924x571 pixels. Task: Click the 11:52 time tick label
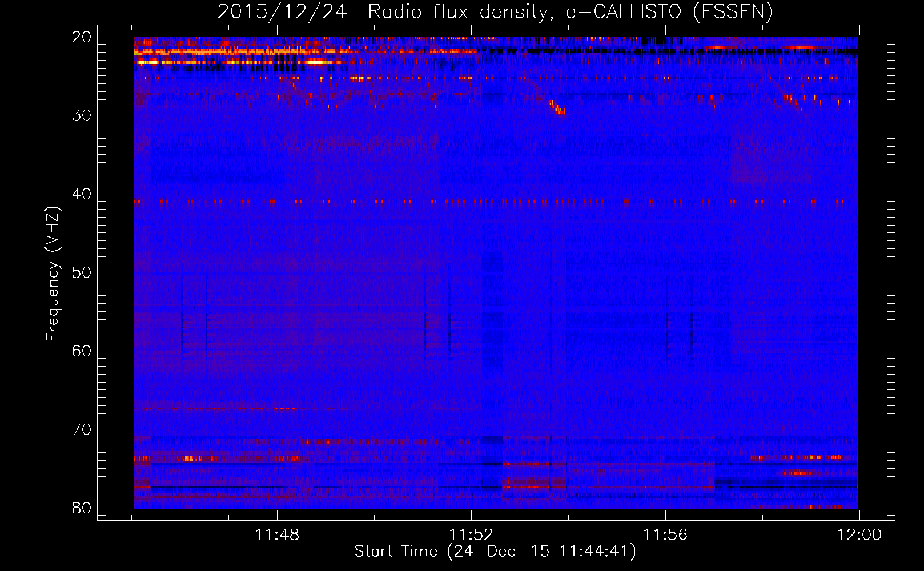click(x=471, y=535)
